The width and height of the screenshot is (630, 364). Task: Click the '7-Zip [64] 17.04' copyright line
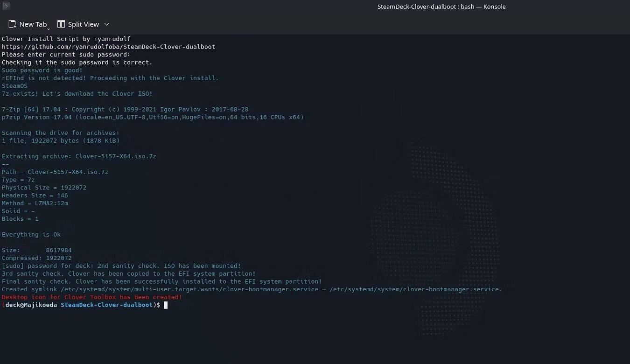[125, 109]
